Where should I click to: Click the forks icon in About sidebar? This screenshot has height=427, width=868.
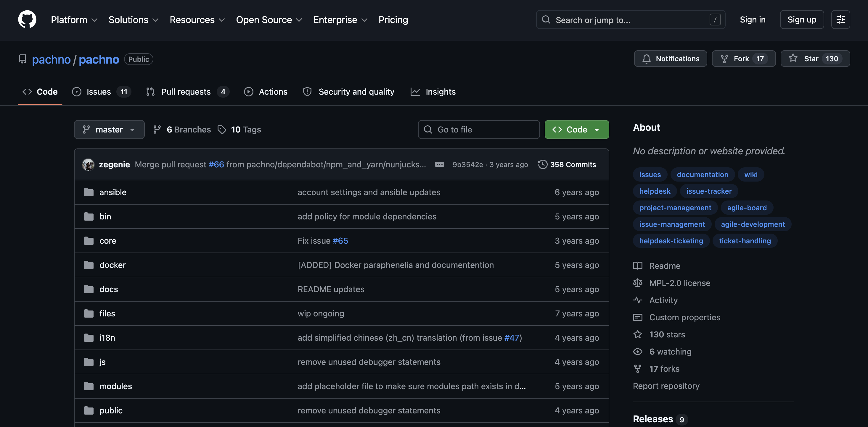point(637,369)
